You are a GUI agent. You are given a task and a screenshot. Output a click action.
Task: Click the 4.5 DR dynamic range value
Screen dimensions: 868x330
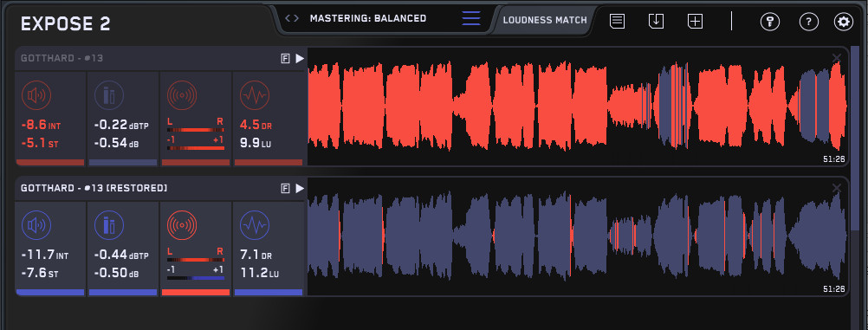[x=256, y=126]
